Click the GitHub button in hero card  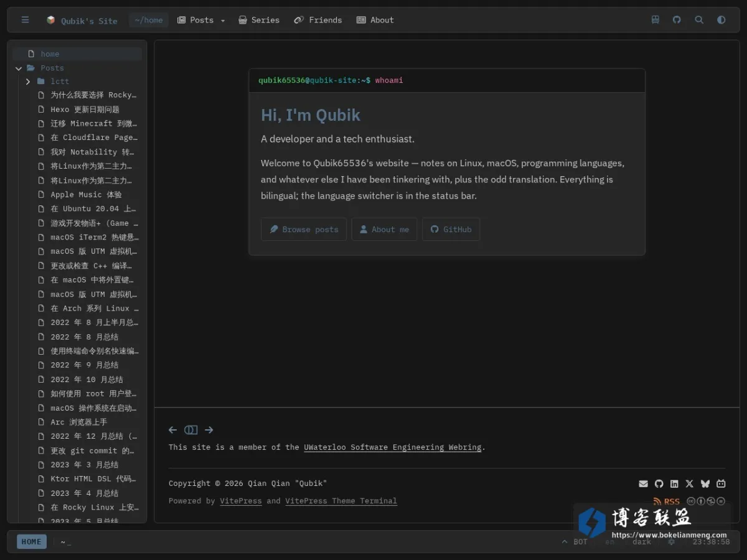click(451, 229)
